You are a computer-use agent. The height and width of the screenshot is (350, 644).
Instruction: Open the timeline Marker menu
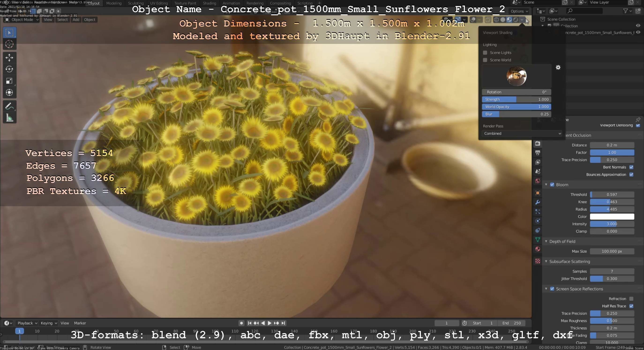(x=80, y=323)
